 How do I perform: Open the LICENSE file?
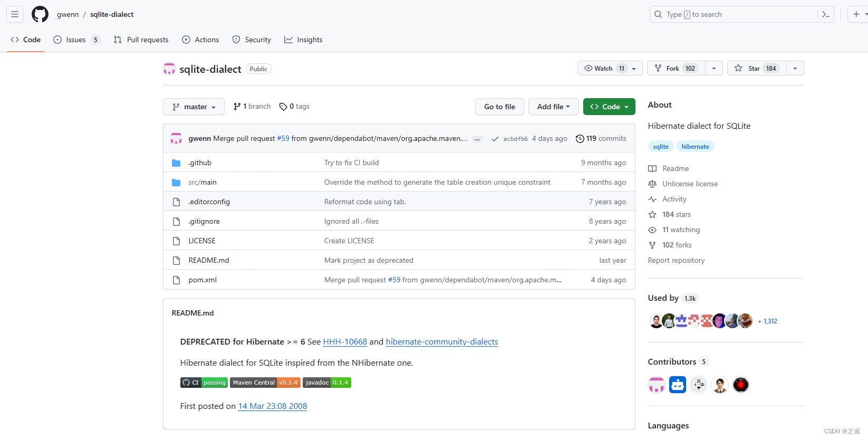(x=202, y=241)
